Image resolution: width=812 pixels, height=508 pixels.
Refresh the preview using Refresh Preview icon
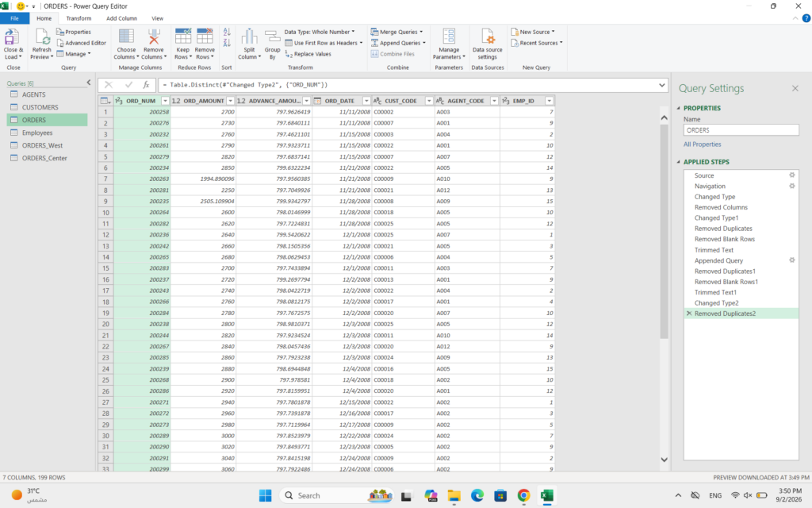click(x=42, y=37)
